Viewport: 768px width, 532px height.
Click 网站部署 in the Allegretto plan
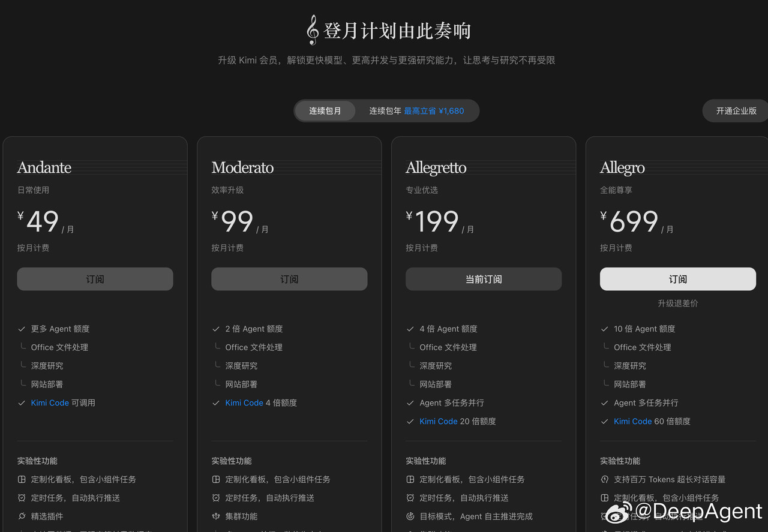pyautogui.click(x=436, y=384)
